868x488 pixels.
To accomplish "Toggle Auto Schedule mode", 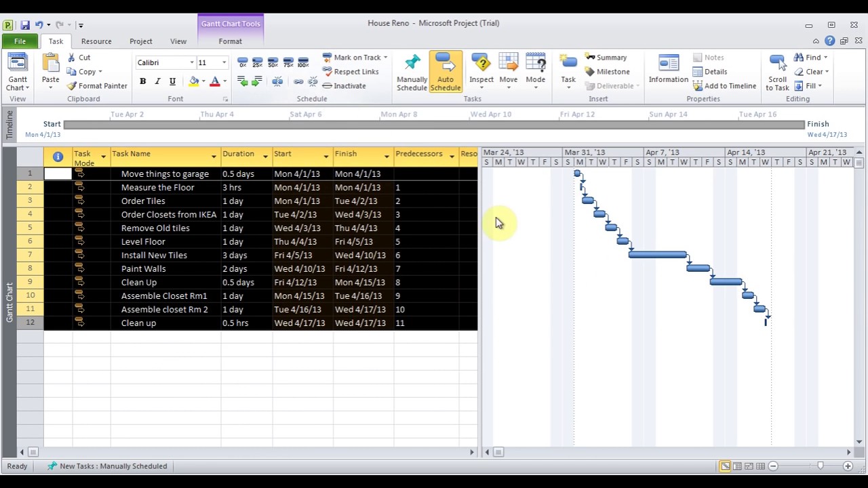I will [x=446, y=73].
